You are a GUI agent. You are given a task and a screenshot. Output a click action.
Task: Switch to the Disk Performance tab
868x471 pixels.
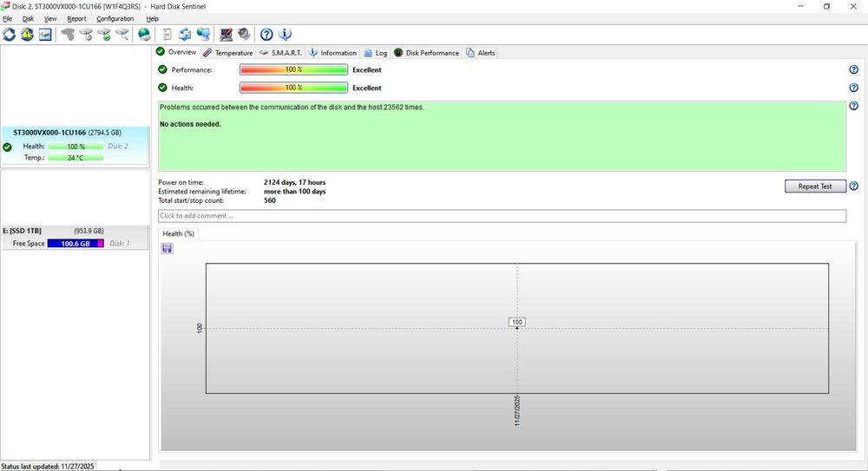[x=426, y=53]
